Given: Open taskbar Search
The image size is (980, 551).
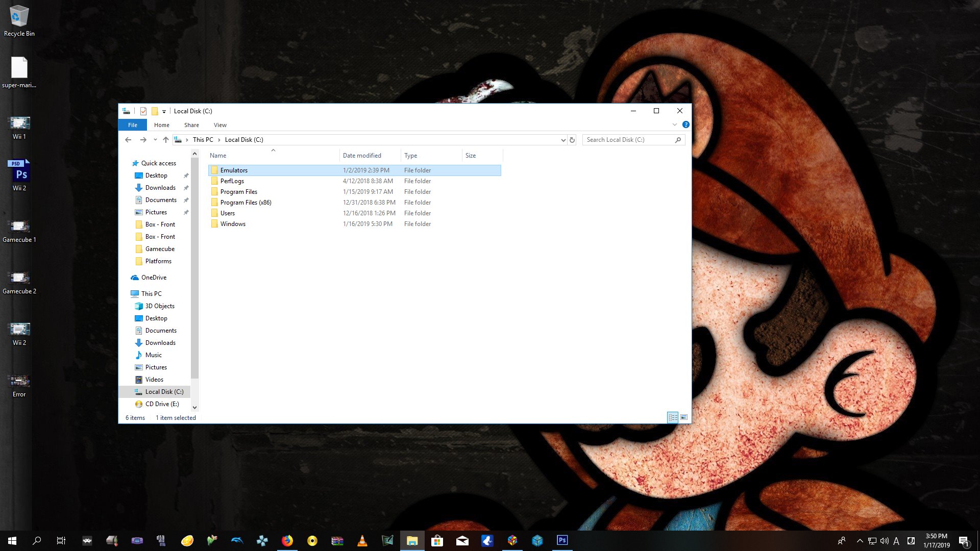Looking at the screenshot, I should pos(37,541).
